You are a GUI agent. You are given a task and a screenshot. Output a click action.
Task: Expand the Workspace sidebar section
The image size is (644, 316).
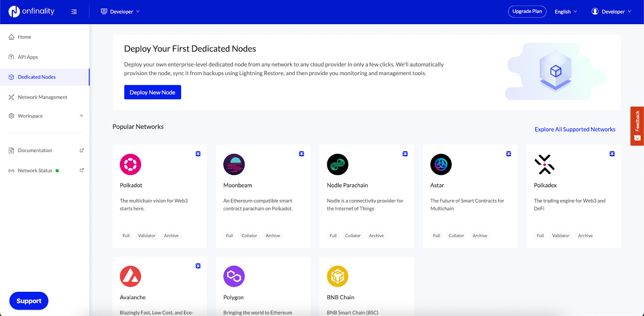(x=45, y=116)
